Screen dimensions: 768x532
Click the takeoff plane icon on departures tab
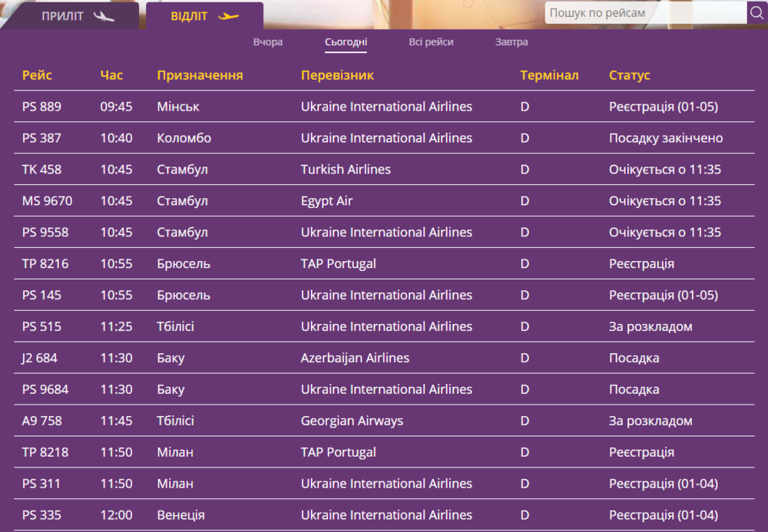pos(228,16)
